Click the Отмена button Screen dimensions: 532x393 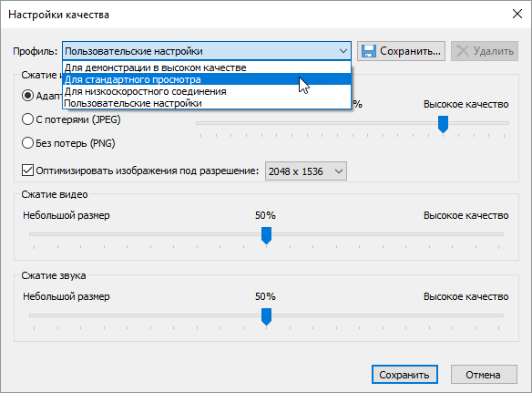tap(484, 375)
